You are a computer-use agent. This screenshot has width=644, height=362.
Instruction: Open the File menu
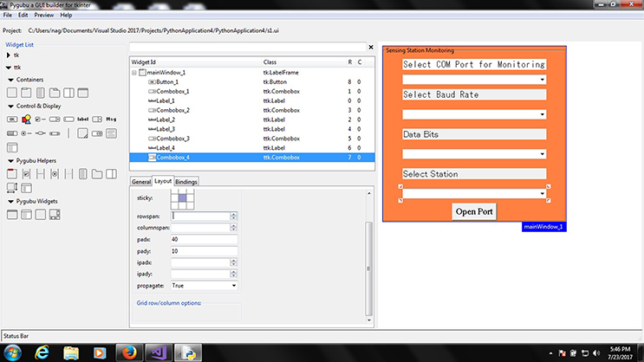[8, 15]
